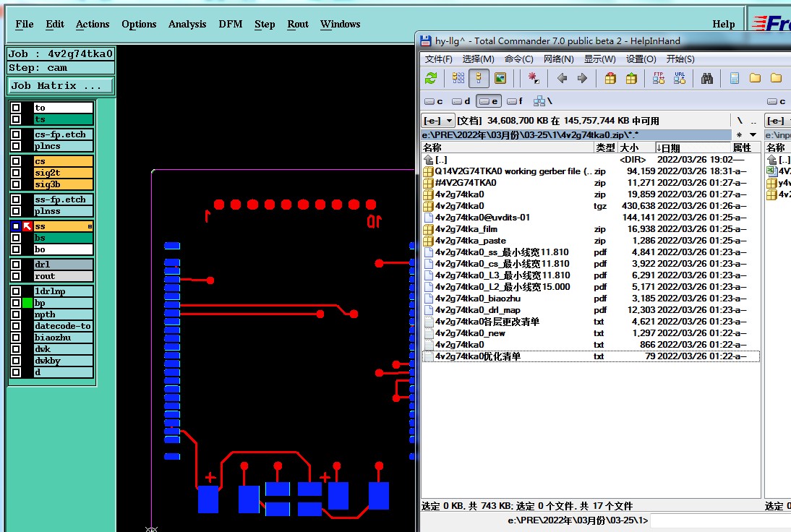Viewport: 791px width, 532px height.
Task: Toggle the checkbox for layer sig2t
Action: (16, 173)
